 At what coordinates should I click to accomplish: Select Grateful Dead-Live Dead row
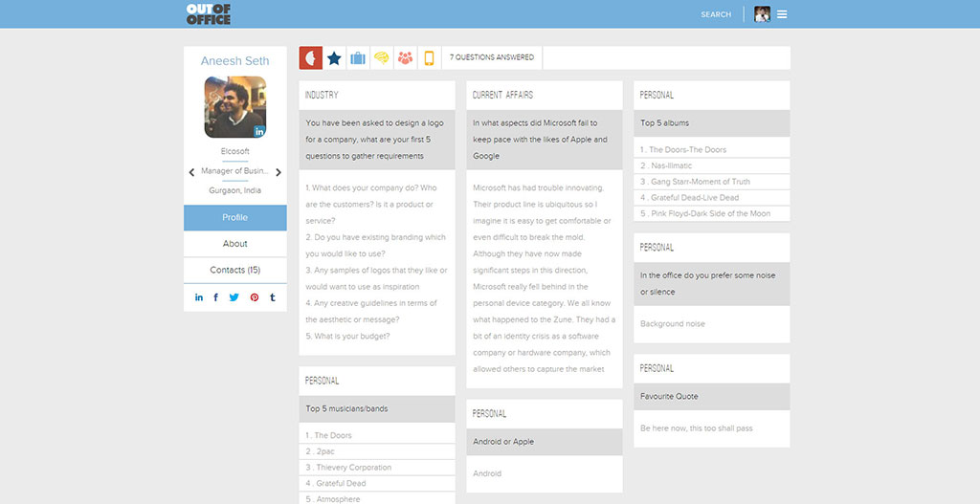[x=712, y=197]
